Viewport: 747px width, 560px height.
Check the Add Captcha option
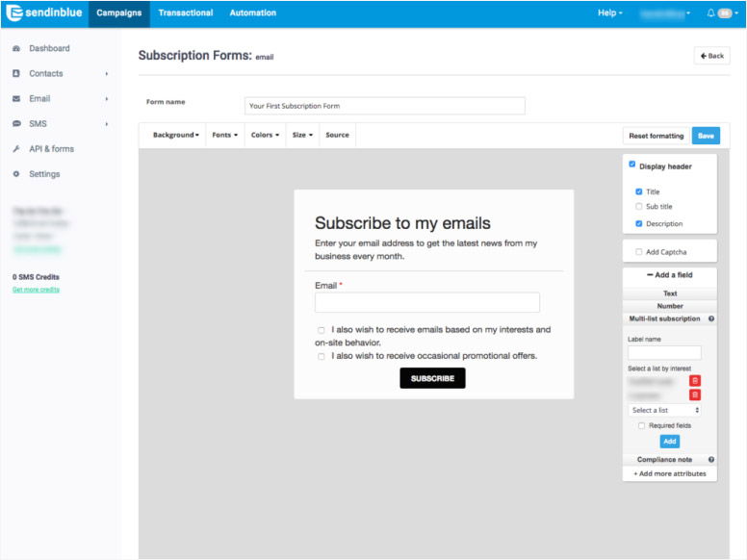point(639,252)
